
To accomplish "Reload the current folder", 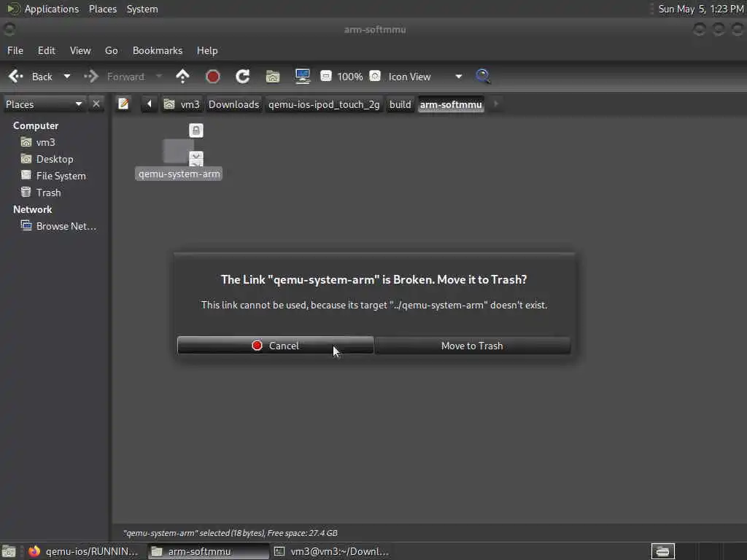I will point(242,77).
